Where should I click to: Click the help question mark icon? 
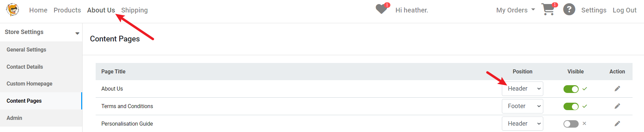(569, 9)
